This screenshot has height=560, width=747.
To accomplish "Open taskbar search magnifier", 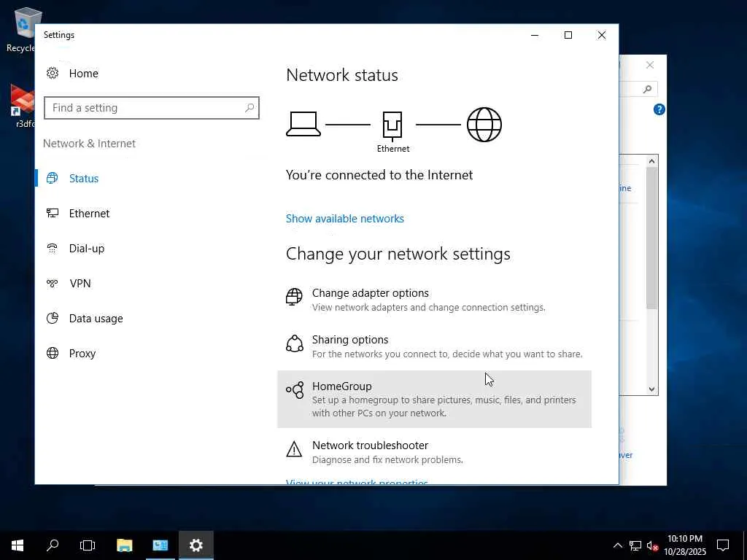I will point(53,545).
